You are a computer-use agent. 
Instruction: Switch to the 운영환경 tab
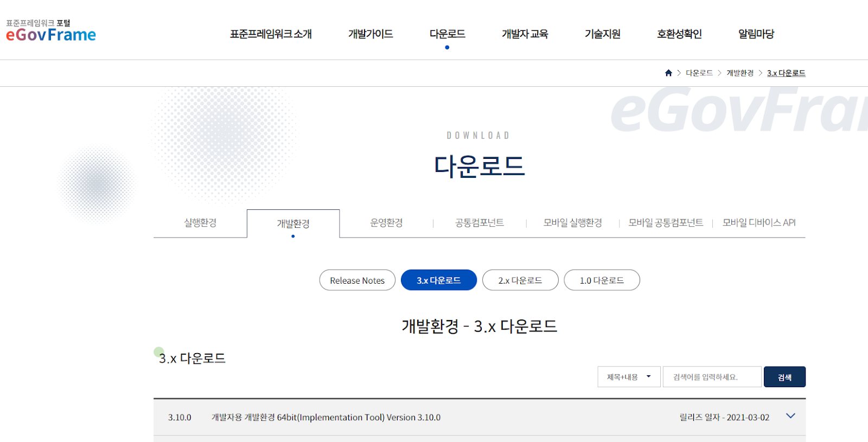click(x=386, y=223)
